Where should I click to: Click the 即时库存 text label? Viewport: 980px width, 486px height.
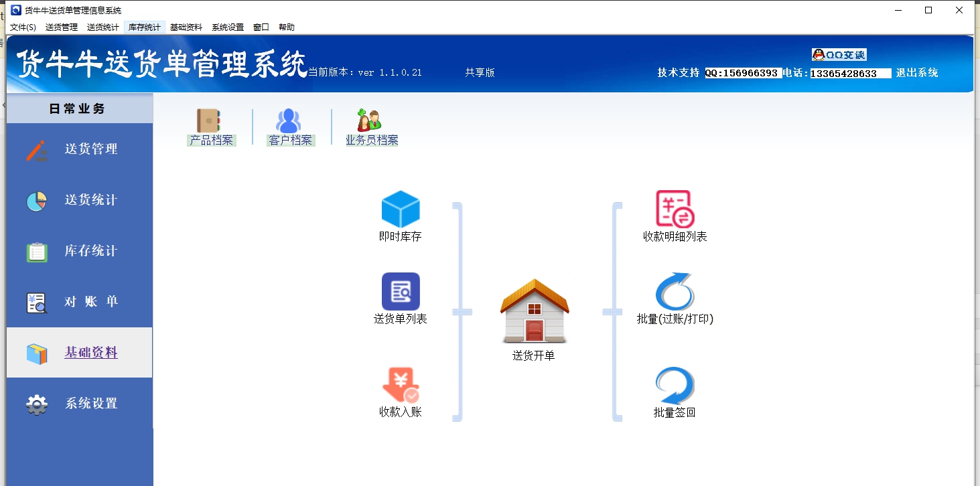401,236
